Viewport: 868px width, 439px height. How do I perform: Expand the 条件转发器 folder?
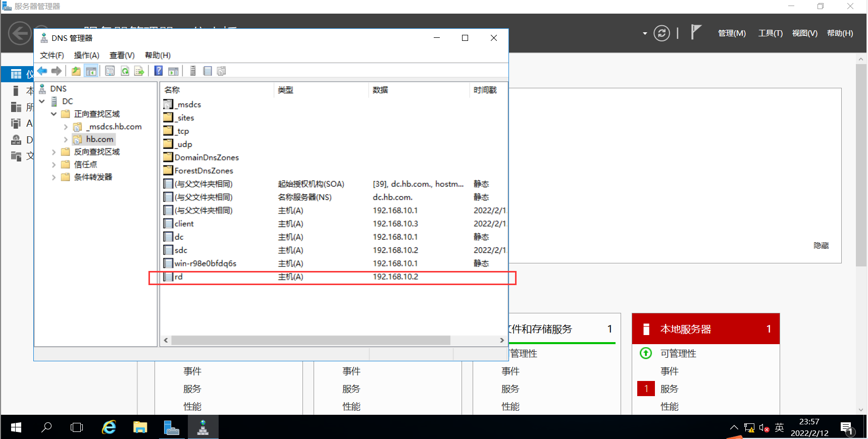(x=54, y=177)
